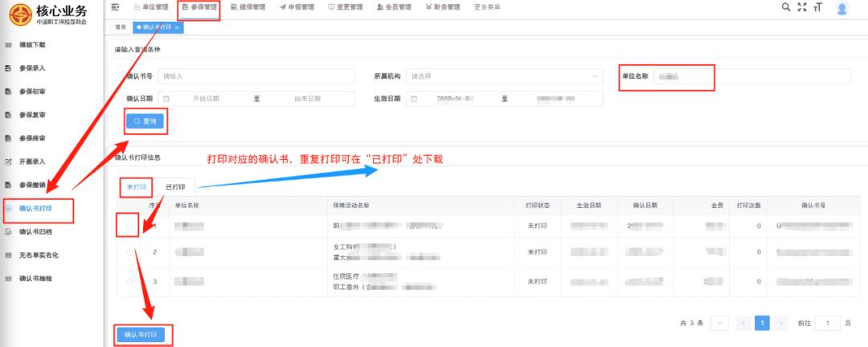Open 开票录入 in the sidebar
The image size is (868, 347).
32,161
